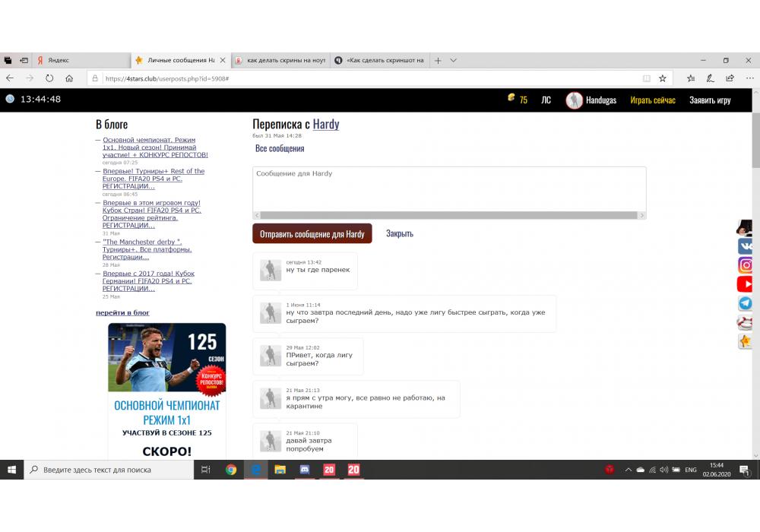Add page to favorites with star icon
The height and width of the screenshot is (532, 760).
(663, 78)
